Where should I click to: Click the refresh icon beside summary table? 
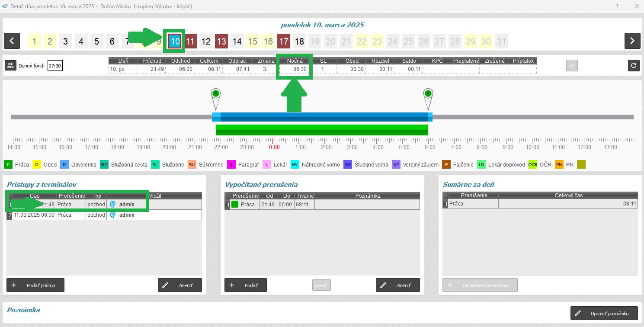[x=634, y=66]
